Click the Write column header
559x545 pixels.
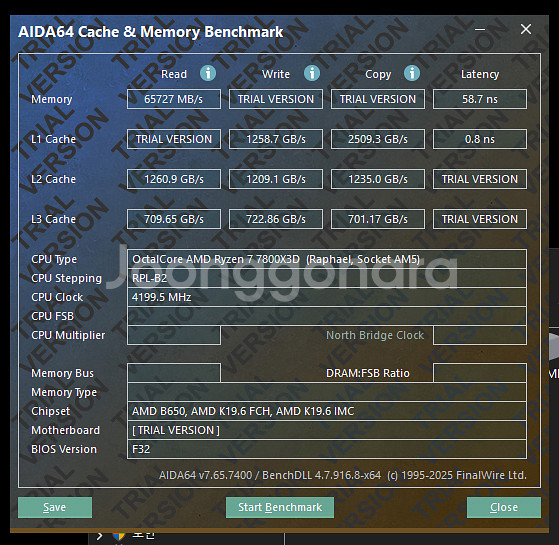pos(276,74)
